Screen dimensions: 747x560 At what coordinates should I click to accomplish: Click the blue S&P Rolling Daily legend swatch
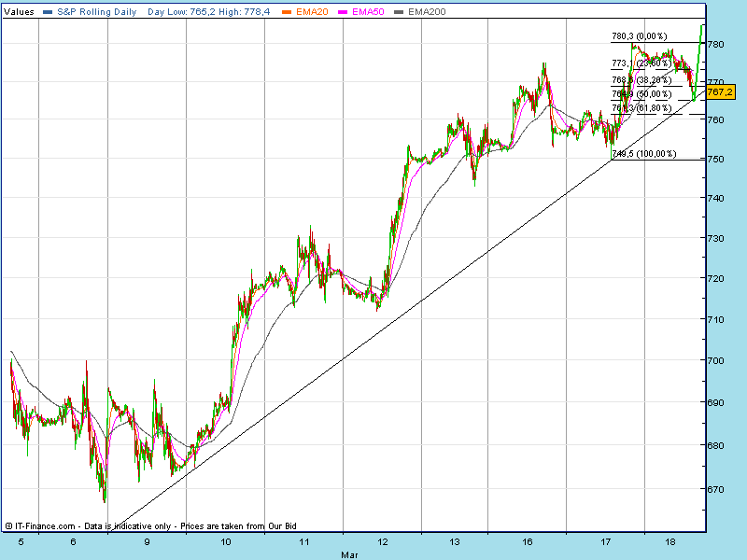(48, 12)
